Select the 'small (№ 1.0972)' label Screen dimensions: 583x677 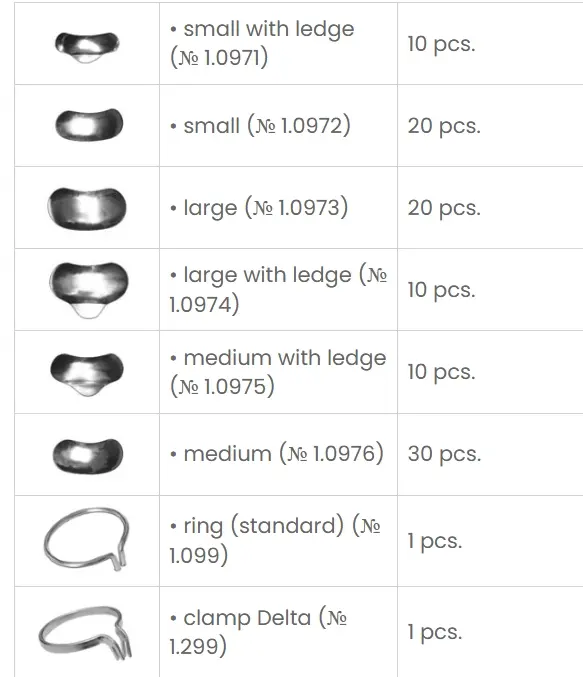click(x=260, y=126)
